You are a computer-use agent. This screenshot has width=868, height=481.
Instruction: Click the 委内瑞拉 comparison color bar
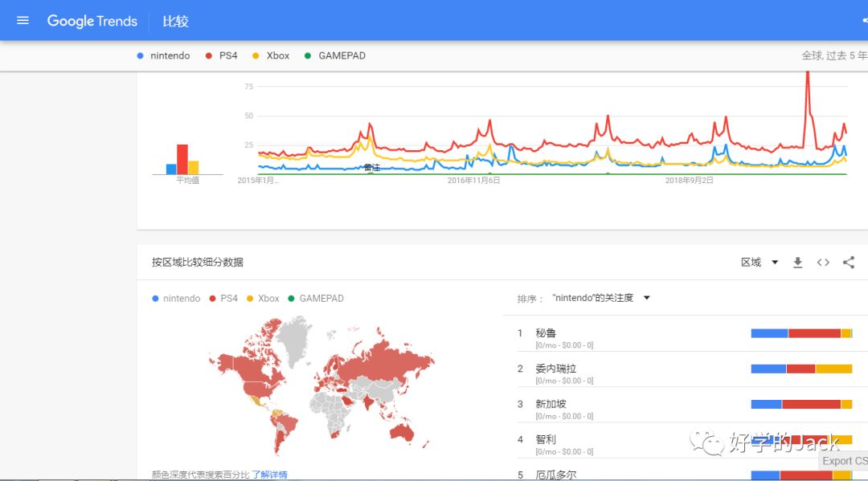click(801, 369)
